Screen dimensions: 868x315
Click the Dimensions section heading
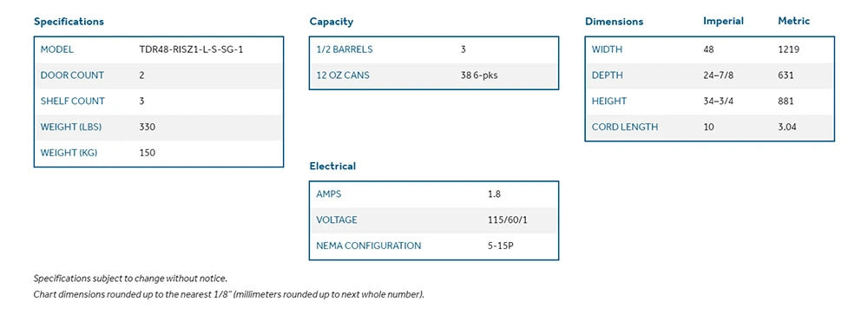pyautogui.click(x=614, y=22)
